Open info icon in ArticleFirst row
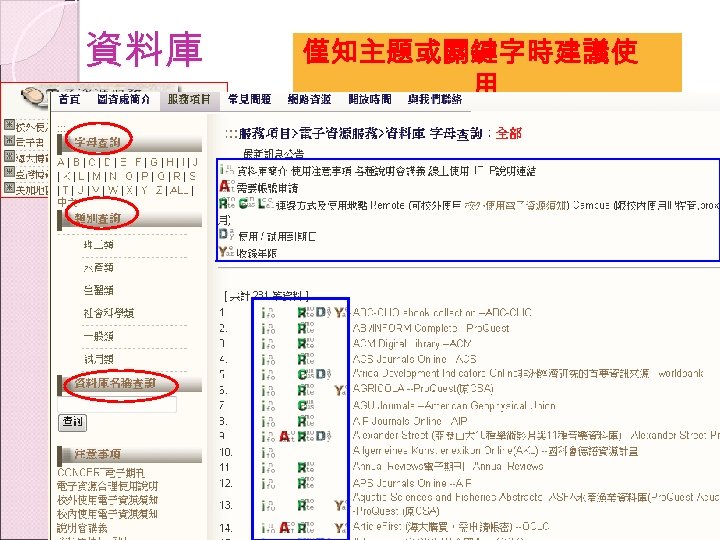The image size is (720, 540). (268, 529)
